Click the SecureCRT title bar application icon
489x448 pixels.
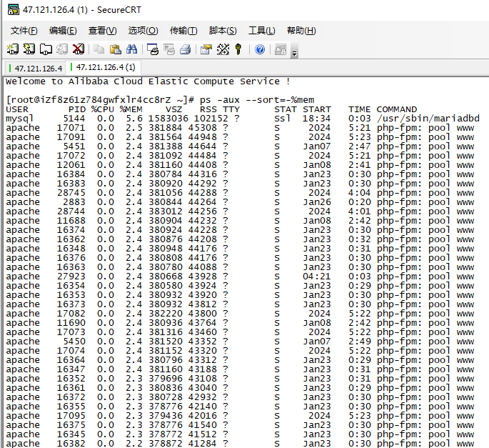(x=14, y=10)
